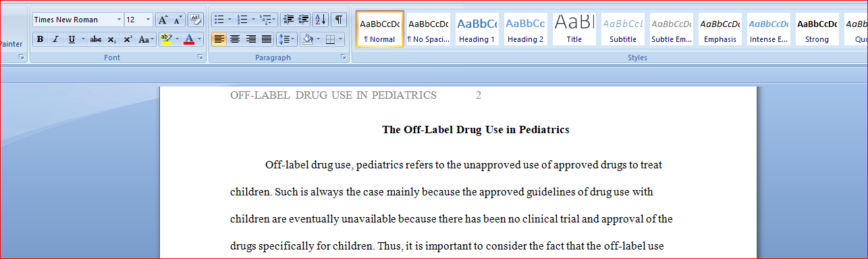The height and width of the screenshot is (259, 868).
Task: Open the Change Case Aa button
Action: point(146,39)
